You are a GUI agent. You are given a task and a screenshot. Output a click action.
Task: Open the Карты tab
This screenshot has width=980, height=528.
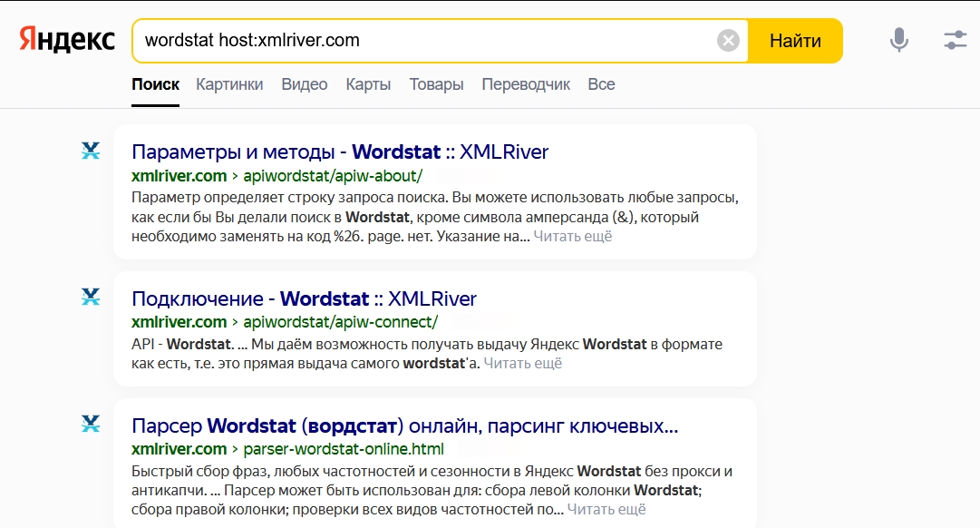click(368, 84)
